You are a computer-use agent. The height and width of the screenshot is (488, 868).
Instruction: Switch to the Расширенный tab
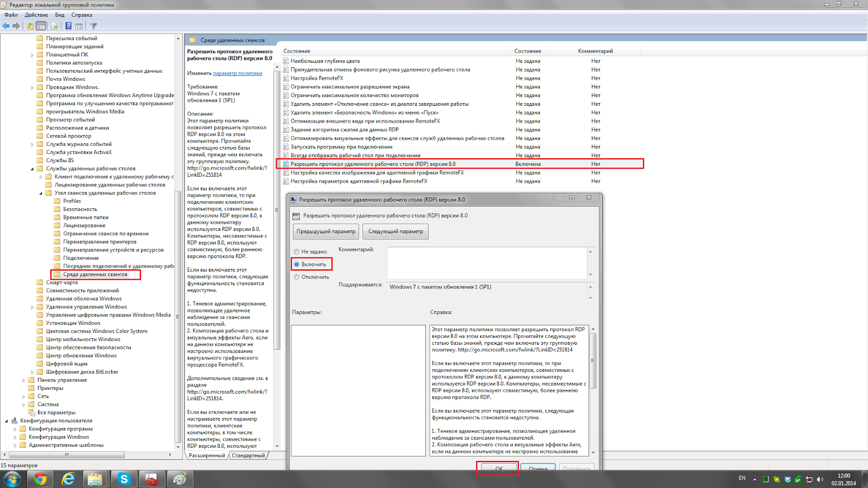[207, 455]
